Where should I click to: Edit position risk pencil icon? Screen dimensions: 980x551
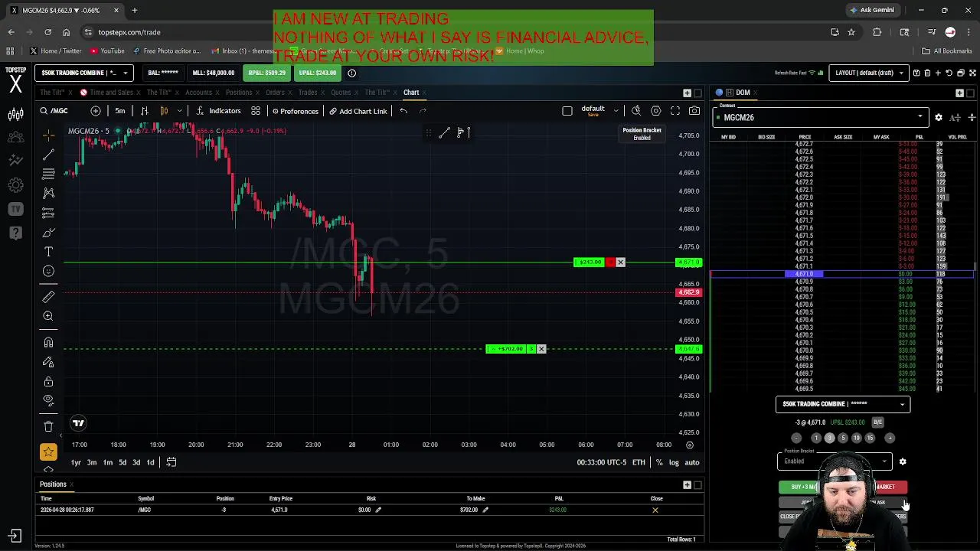tap(378, 510)
